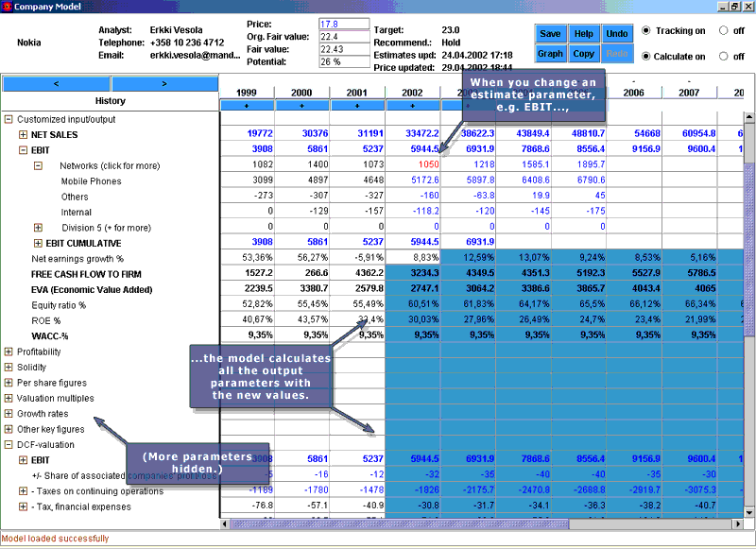This screenshot has height=549, width=756.
Task: Click the ROE 1999 value 40,67%
Action: pos(257,319)
